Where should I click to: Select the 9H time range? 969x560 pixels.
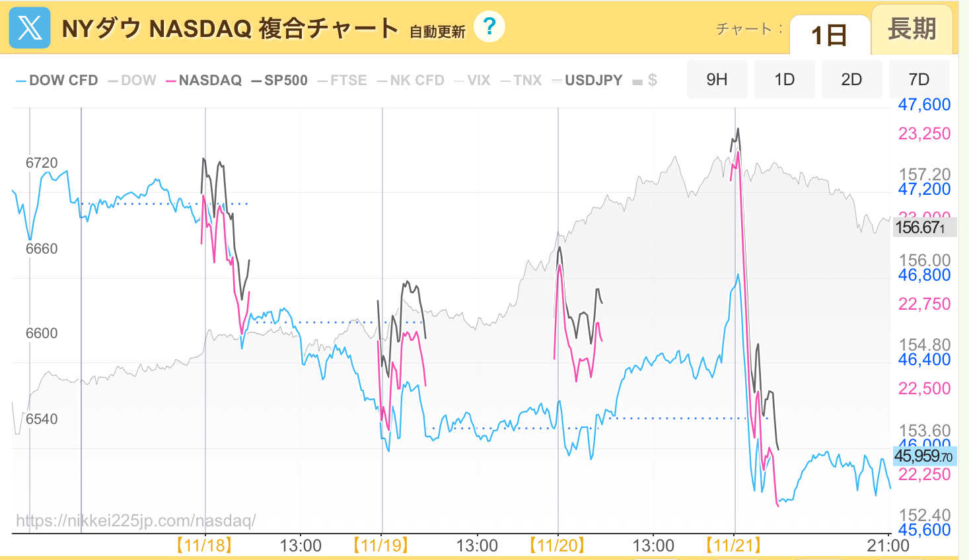(717, 80)
